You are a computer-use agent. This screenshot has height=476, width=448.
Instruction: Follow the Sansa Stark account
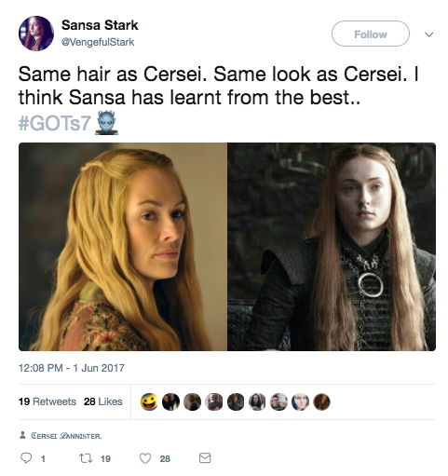[371, 34]
